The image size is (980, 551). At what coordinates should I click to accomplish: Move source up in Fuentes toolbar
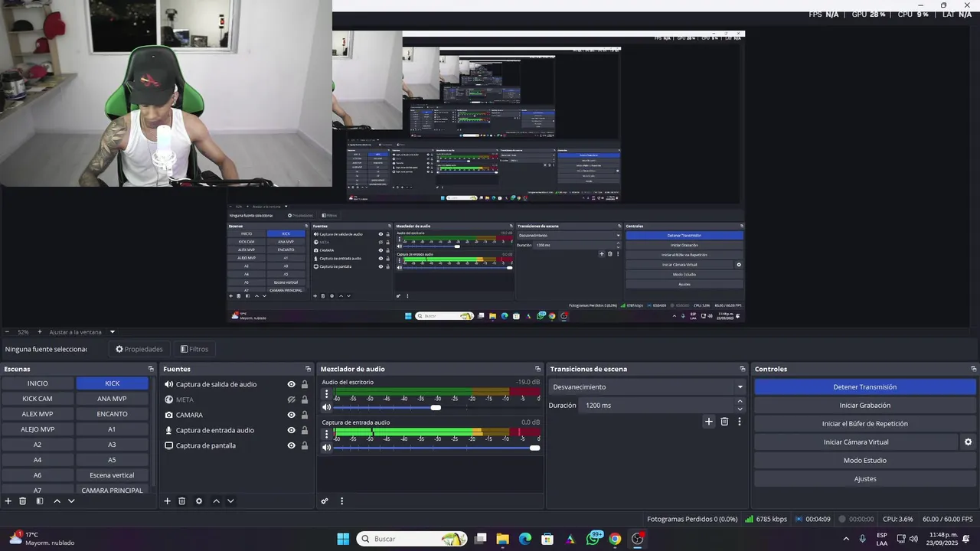(216, 501)
